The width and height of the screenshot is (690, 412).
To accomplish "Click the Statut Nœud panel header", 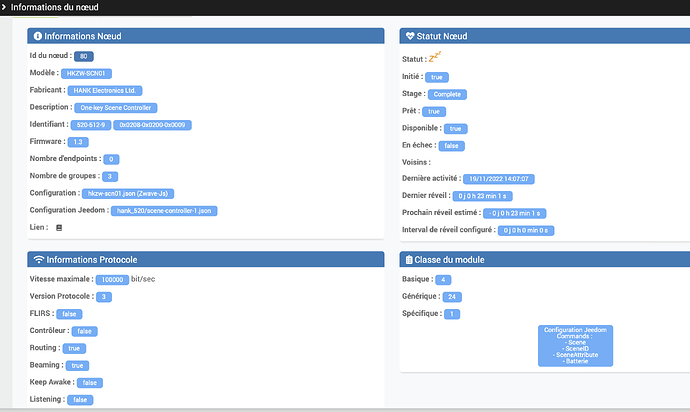I will [545, 36].
